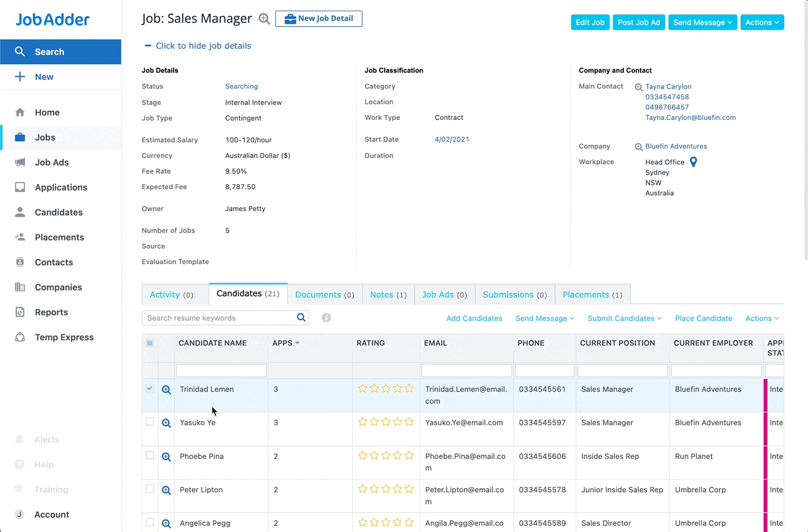Viewport: 808px width, 532px height.
Task: Open the top Send Message dropdown button
Action: [x=702, y=22]
